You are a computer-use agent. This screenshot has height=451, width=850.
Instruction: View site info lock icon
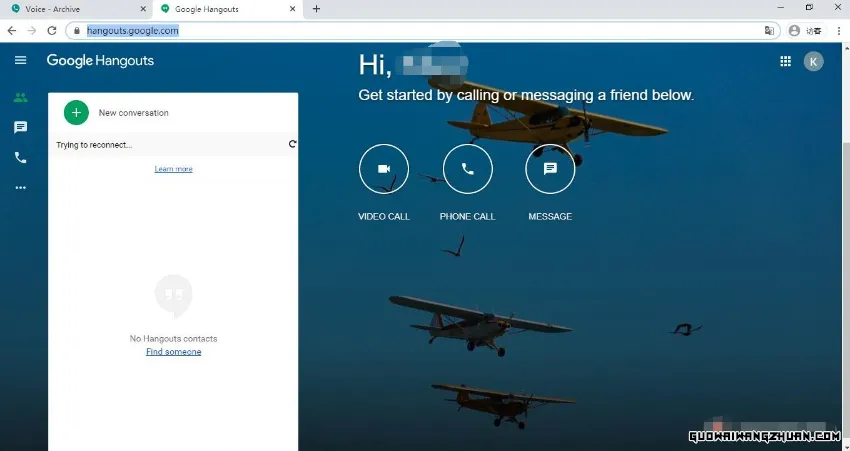(76, 31)
